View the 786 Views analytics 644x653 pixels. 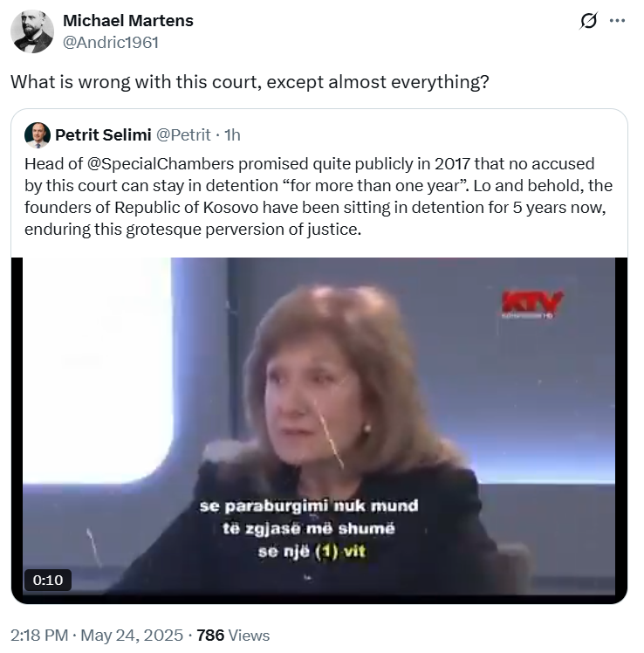coord(233,636)
